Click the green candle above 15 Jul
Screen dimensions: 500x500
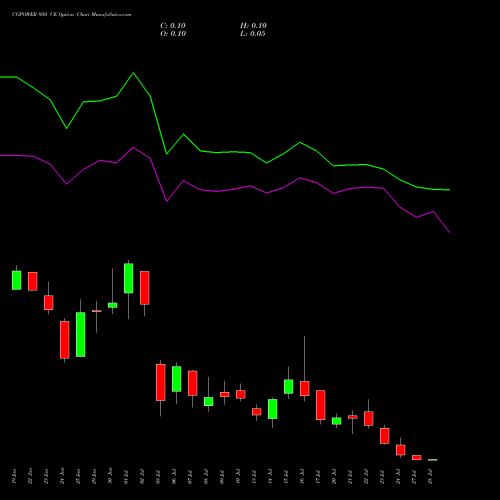[x=289, y=387]
